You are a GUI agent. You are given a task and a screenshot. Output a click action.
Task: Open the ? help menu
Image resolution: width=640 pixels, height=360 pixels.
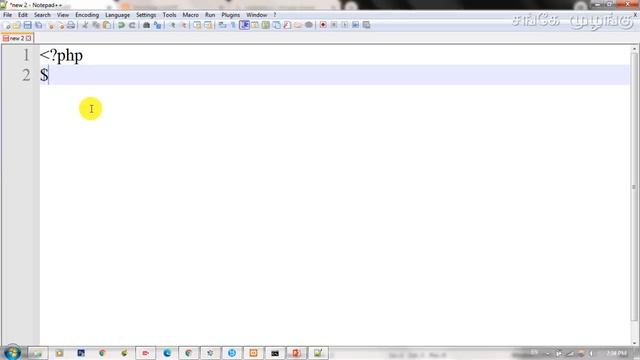tap(275, 15)
